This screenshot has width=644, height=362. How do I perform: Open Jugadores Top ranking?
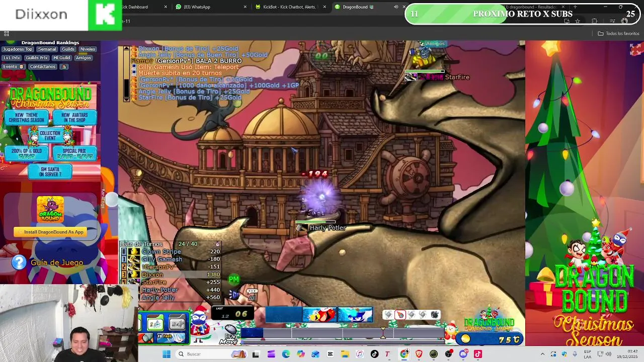[x=18, y=49]
